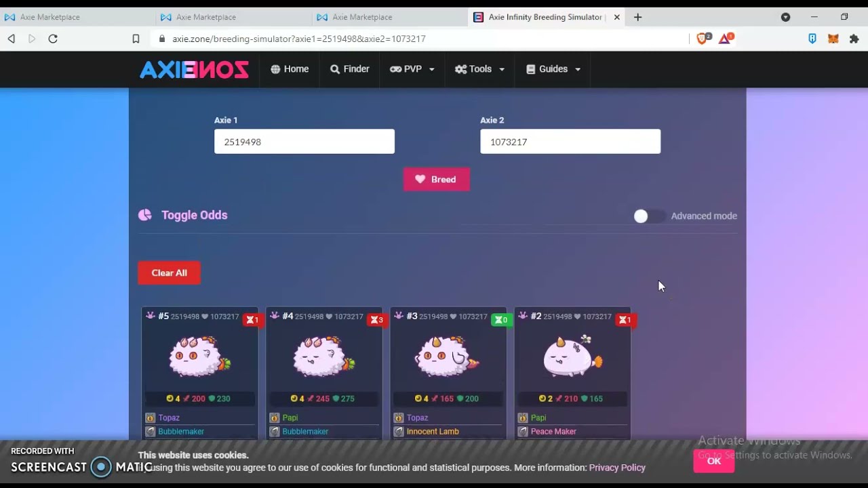Click the part icon beside Innocent Lamb
Viewport: 868px width, 488px height.
[399, 431]
